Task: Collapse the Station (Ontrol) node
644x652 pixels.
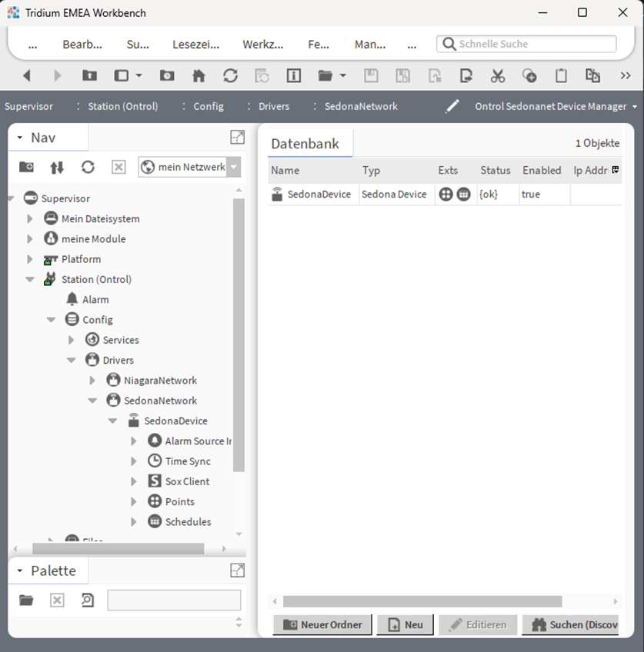Action: pyautogui.click(x=29, y=279)
